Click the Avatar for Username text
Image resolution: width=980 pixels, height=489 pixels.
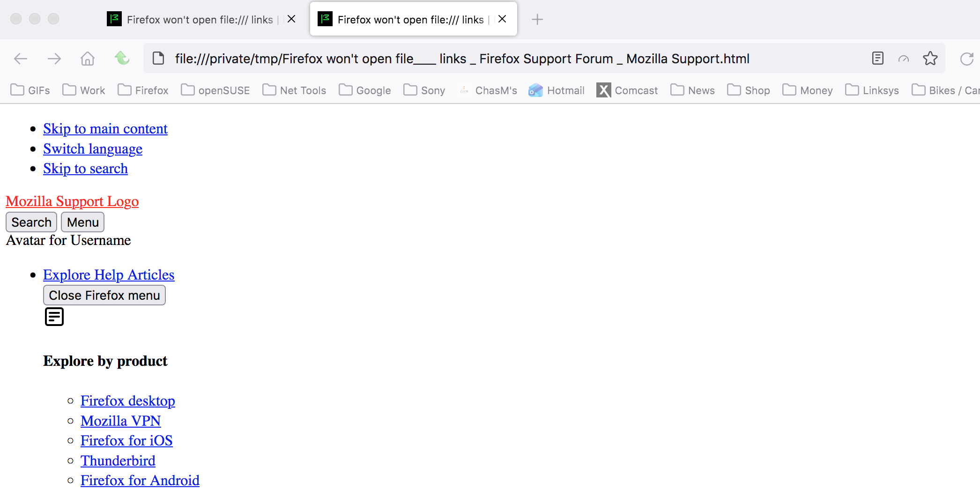pyautogui.click(x=68, y=240)
